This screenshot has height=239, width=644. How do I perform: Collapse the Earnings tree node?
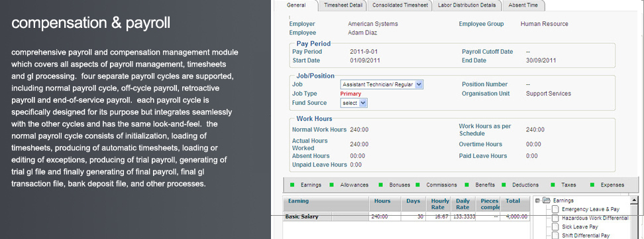point(537,200)
